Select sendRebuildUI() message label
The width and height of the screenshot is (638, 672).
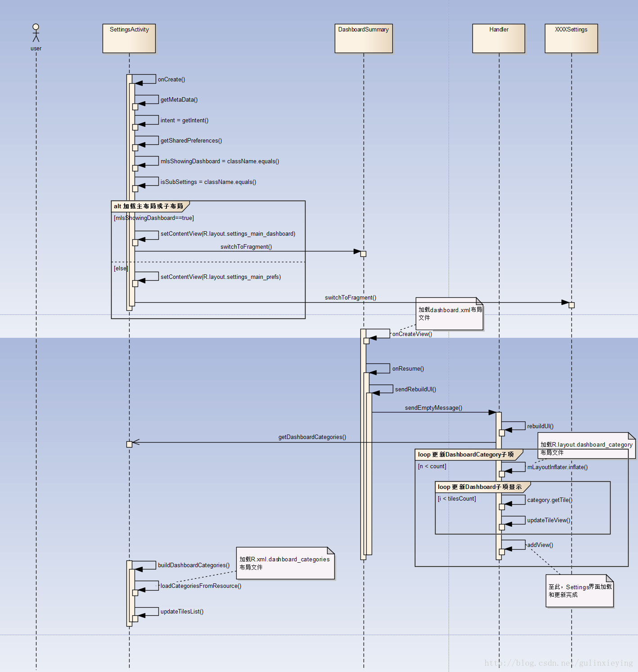click(x=416, y=390)
